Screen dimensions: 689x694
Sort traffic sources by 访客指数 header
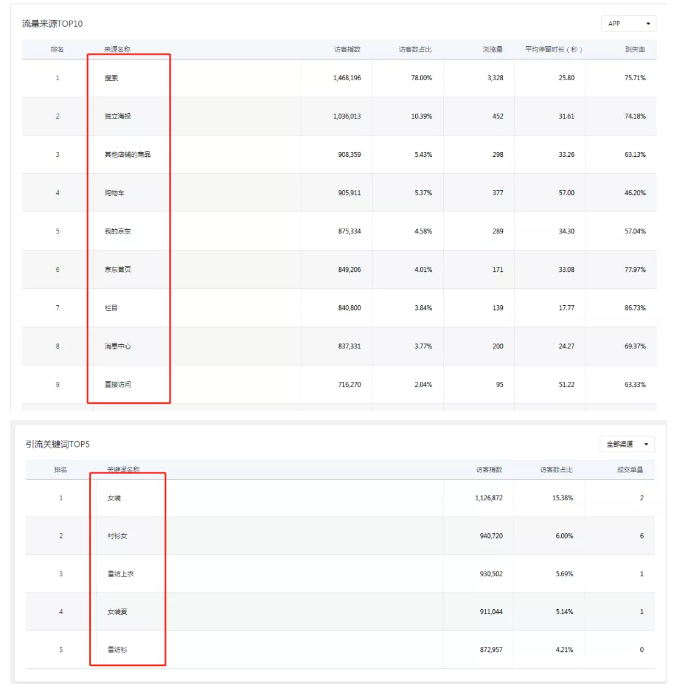tap(347, 49)
